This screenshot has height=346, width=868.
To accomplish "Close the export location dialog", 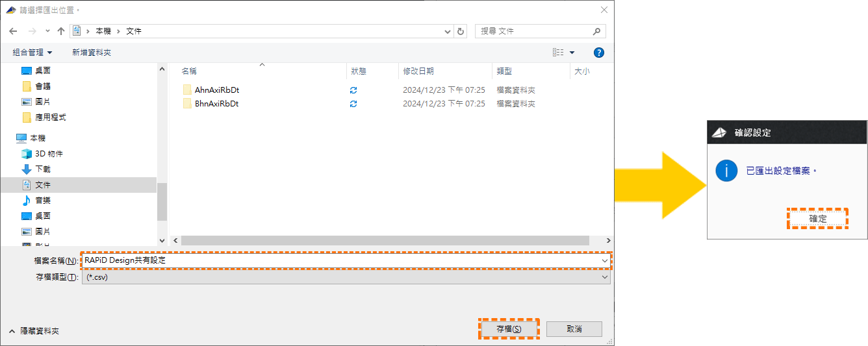I will [604, 10].
